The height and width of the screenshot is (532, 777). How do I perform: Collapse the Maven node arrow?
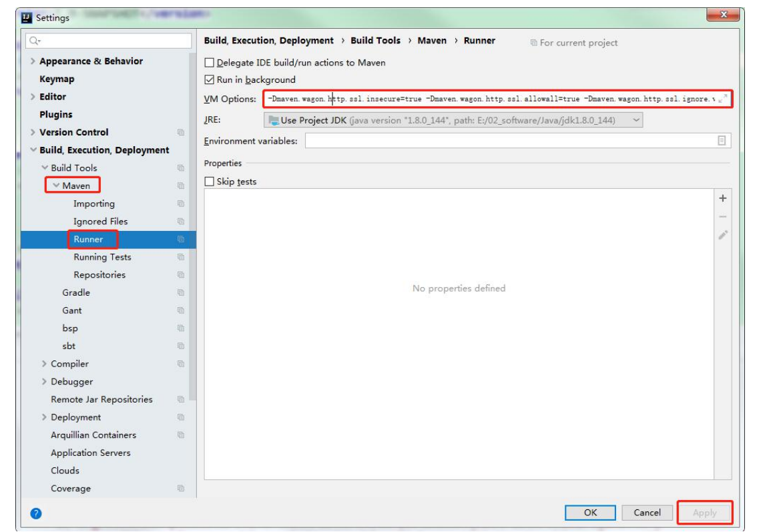pyautogui.click(x=56, y=186)
